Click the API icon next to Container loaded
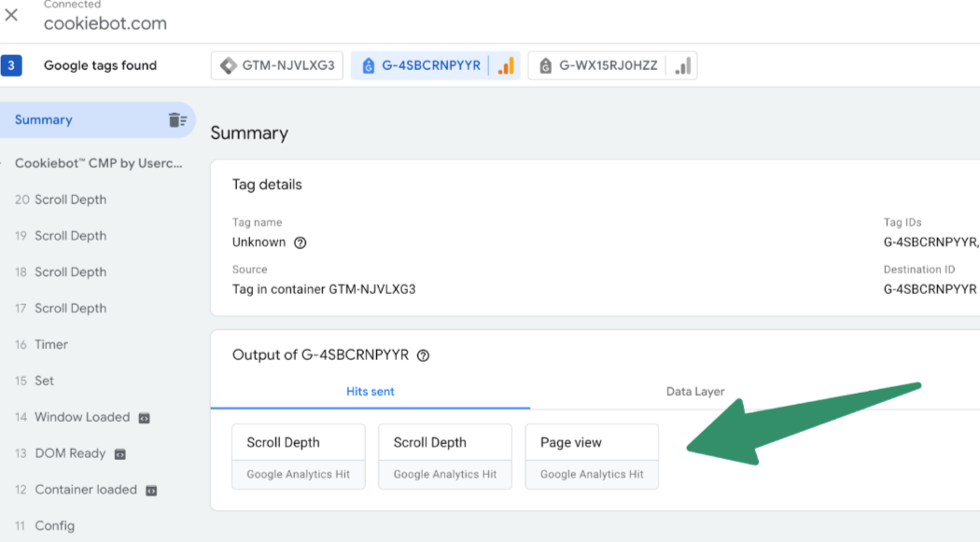The image size is (980, 542). pos(151,490)
